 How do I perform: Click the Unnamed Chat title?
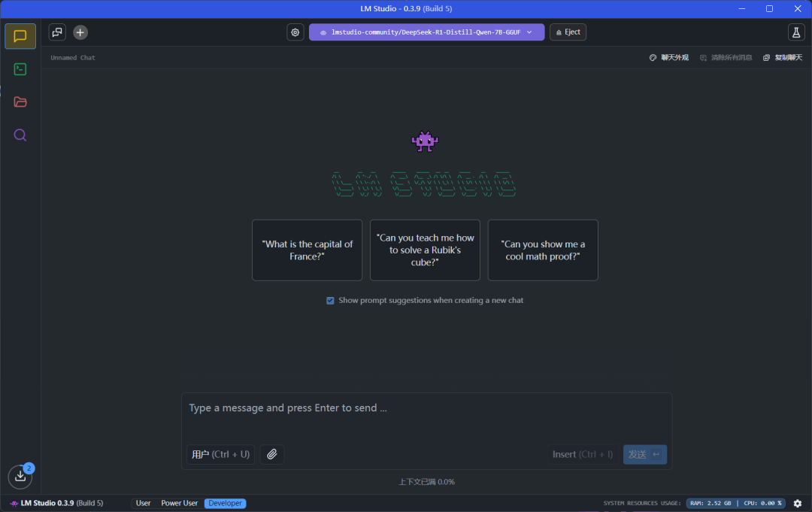pos(73,58)
